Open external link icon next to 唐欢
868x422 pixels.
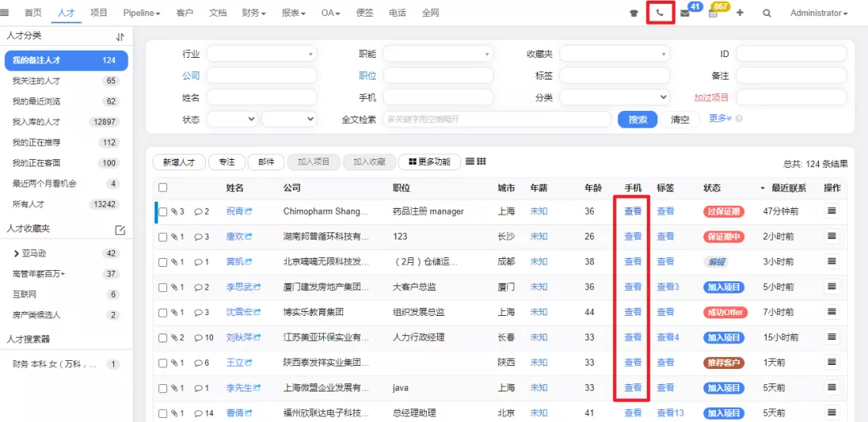pyautogui.click(x=248, y=236)
